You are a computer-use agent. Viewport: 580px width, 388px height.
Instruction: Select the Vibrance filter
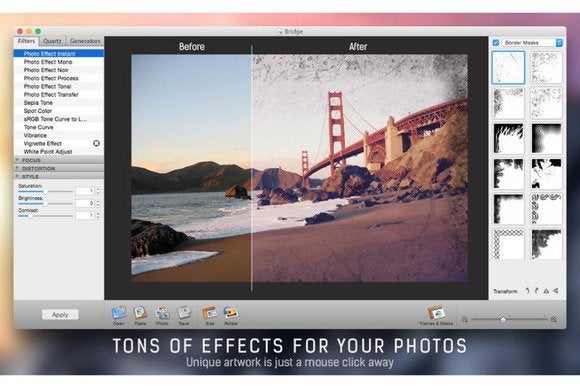click(x=59, y=135)
